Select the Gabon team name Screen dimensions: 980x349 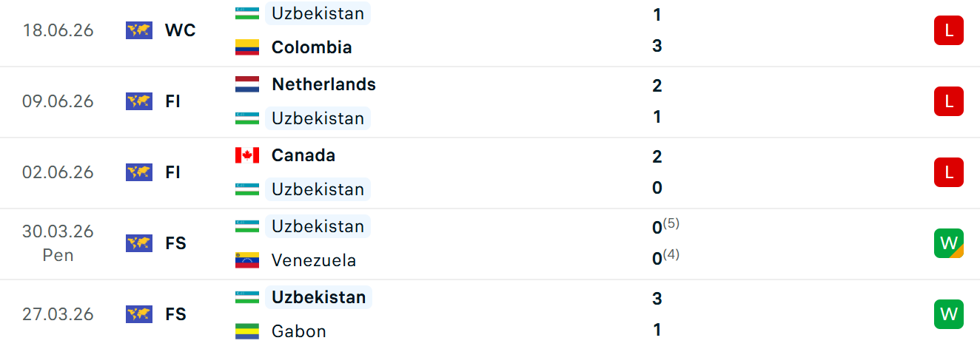click(x=299, y=331)
